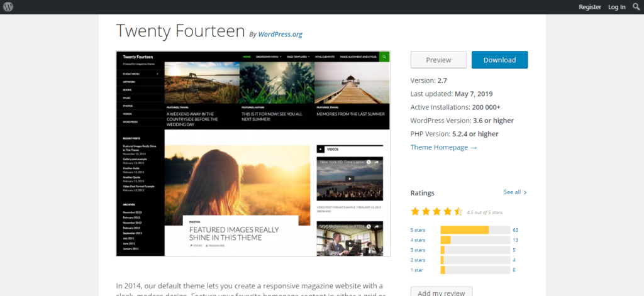Click the 4.5 out of 5 stars text
Screen dimensions: 644x296
click(485, 212)
